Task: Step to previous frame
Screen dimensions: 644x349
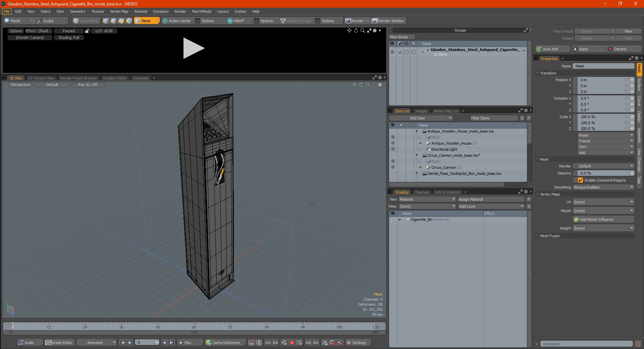Action: point(130,343)
